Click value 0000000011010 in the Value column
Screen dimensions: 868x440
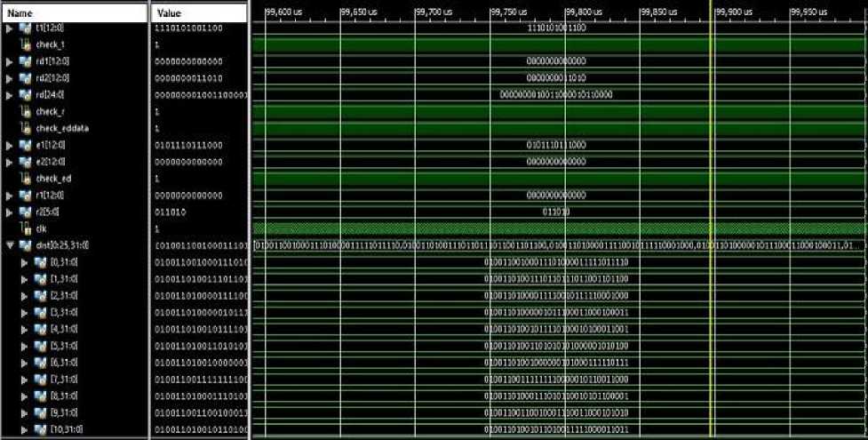(x=188, y=78)
